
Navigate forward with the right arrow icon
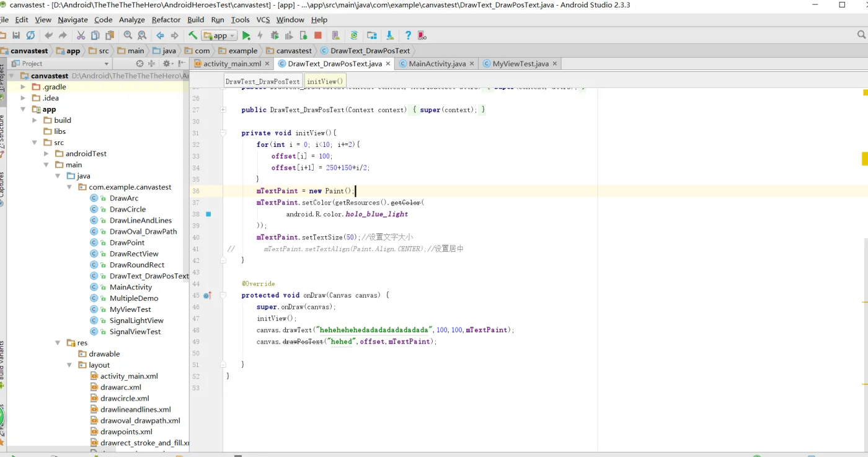(174, 35)
